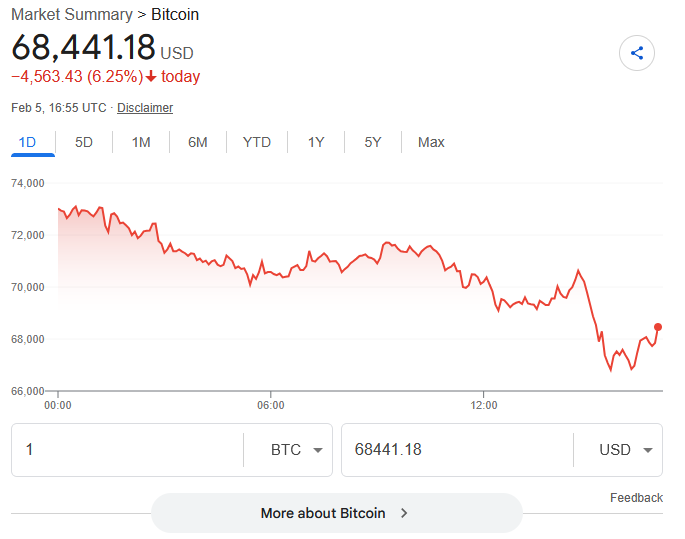Show the 1Y chart range
Viewport: 685px width, 539px height.
[316, 142]
